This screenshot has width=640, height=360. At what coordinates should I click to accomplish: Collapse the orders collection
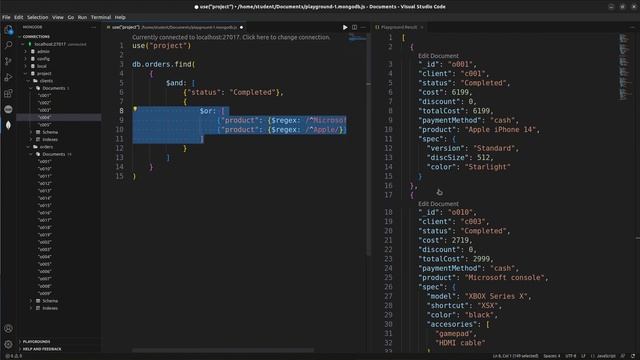tap(29, 147)
